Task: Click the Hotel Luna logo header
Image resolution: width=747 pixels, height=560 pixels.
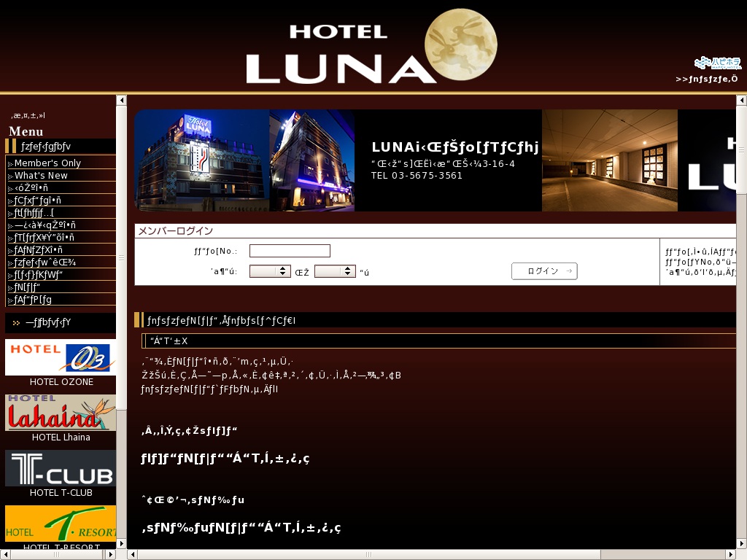Action: (371, 47)
